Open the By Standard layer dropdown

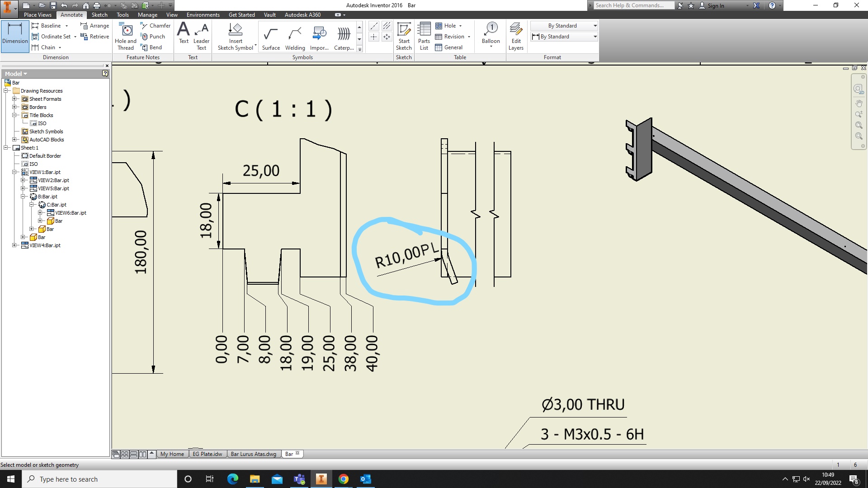(595, 26)
